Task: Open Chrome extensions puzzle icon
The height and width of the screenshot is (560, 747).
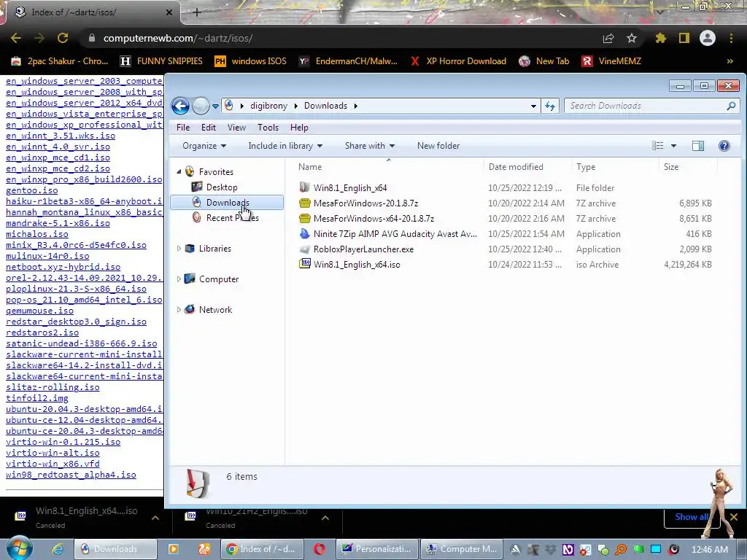Action: (x=660, y=38)
